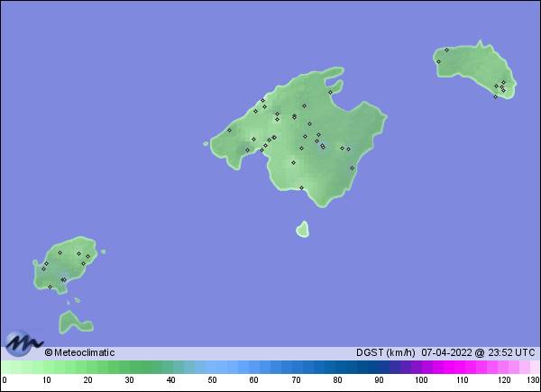
Task: Select the southernmost station marker on Ibiza
Action: pos(50,287)
